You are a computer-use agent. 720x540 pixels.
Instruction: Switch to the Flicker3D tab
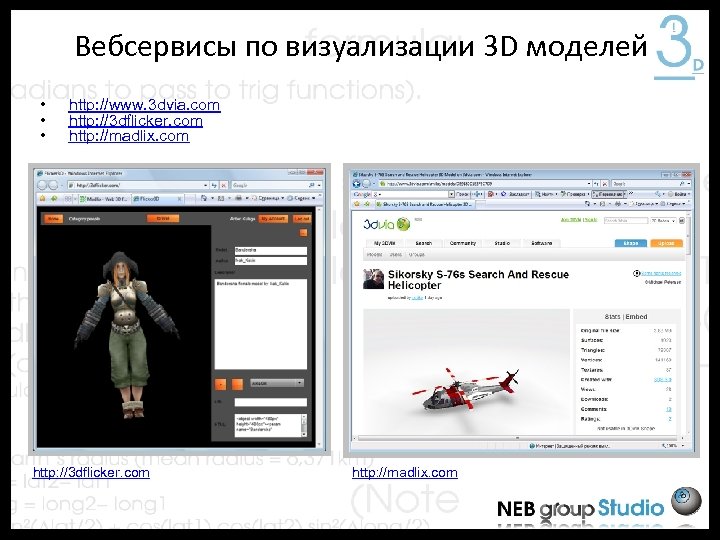tap(158, 199)
